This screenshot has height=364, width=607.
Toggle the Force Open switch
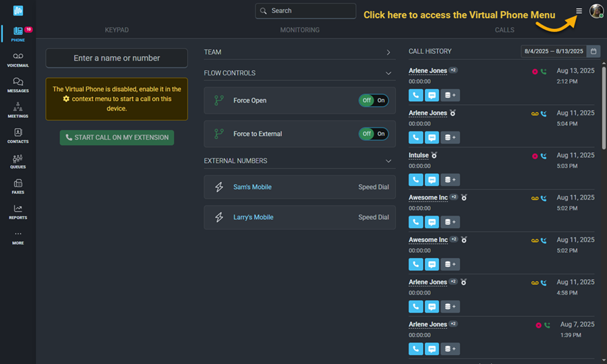[x=373, y=100]
